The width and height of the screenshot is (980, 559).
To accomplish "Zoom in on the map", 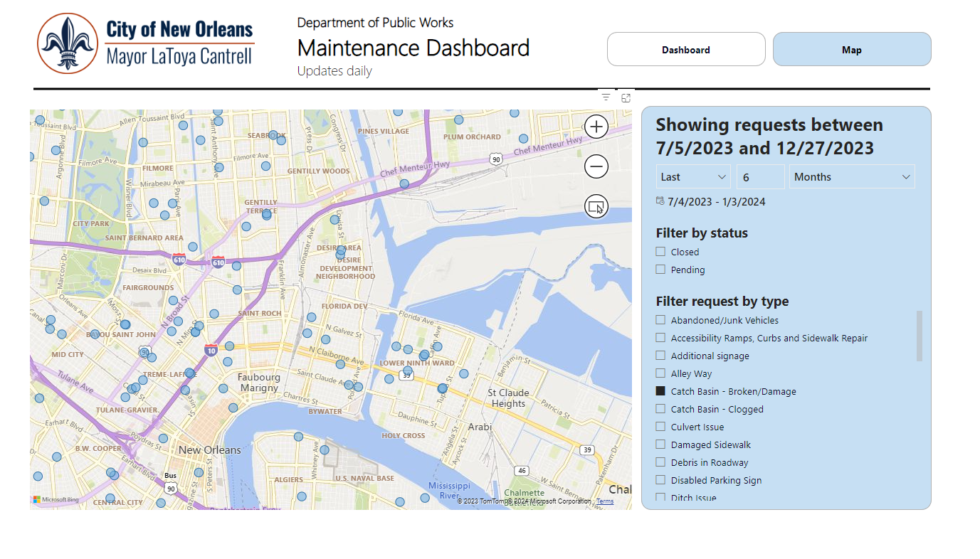I will [596, 126].
